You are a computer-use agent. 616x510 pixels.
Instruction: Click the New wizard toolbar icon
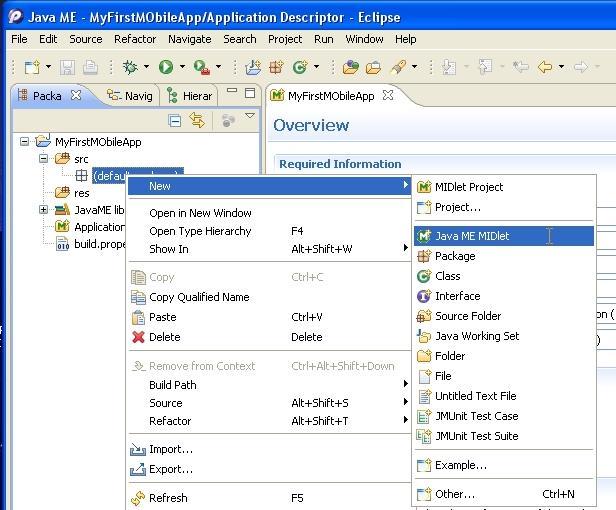(x=32, y=67)
